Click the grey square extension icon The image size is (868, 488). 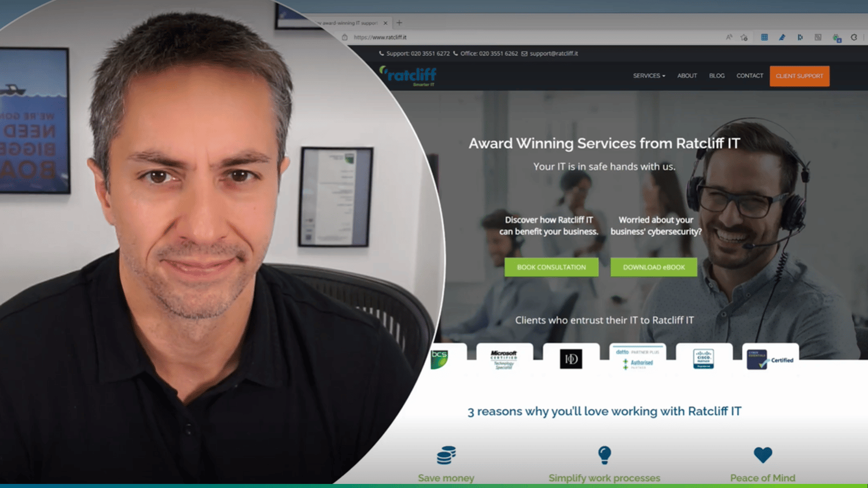pyautogui.click(x=818, y=37)
